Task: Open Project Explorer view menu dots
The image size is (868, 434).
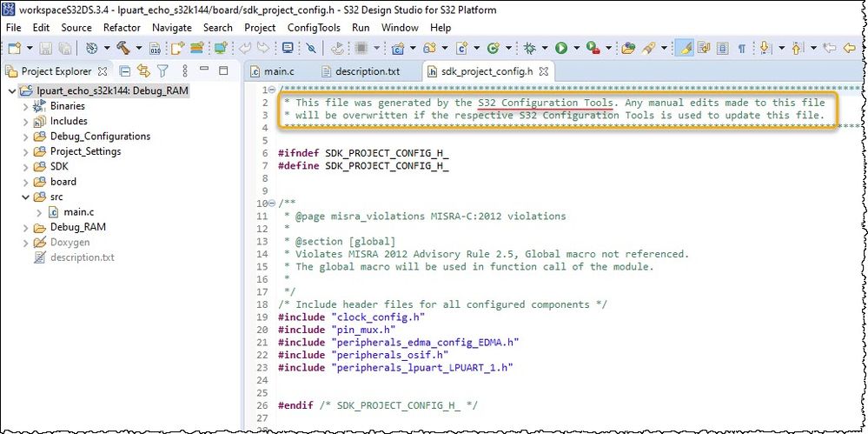Action: click(185, 71)
